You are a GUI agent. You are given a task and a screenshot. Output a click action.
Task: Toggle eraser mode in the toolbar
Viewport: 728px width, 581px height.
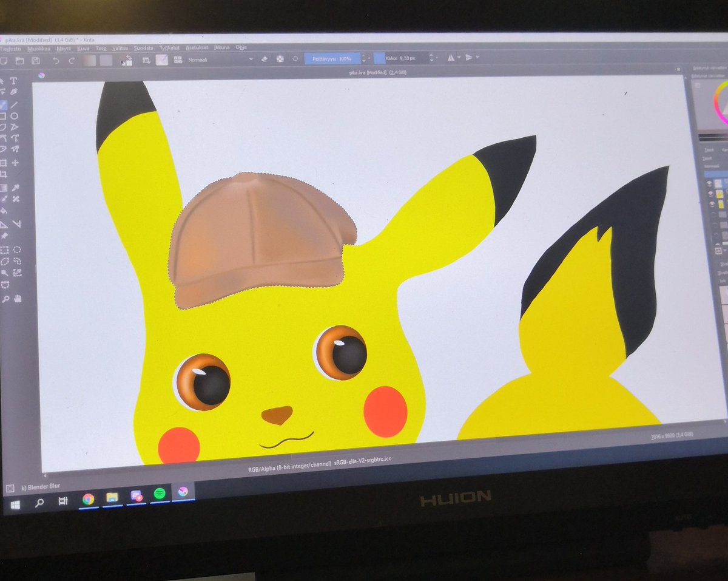click(x=265, y=59)
